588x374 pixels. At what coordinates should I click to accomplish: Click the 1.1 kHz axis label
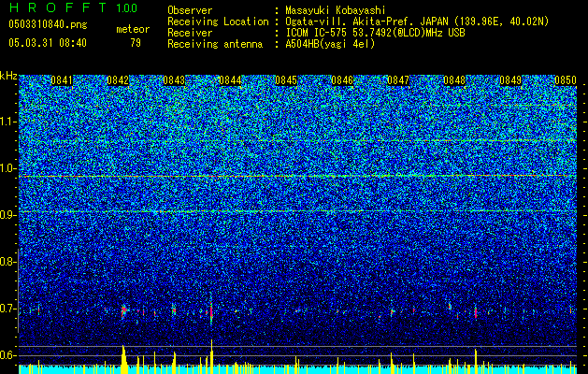click(8, 122)
